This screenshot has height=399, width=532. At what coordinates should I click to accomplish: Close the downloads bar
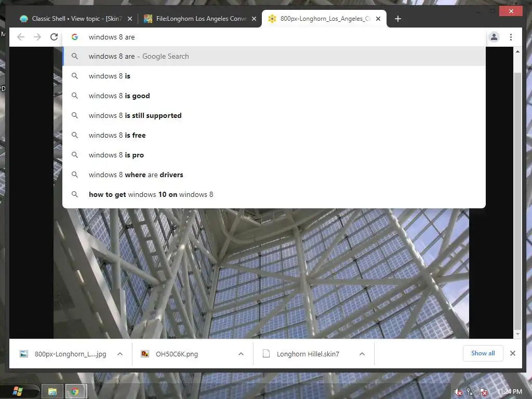pyautogui.click(x=513, y=353)
